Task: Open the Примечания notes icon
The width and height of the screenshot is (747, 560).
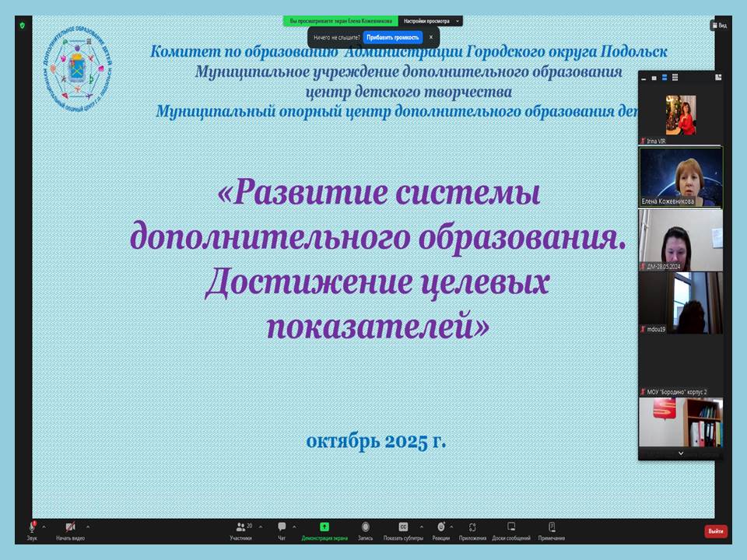Action: click(x=552, y=527)
